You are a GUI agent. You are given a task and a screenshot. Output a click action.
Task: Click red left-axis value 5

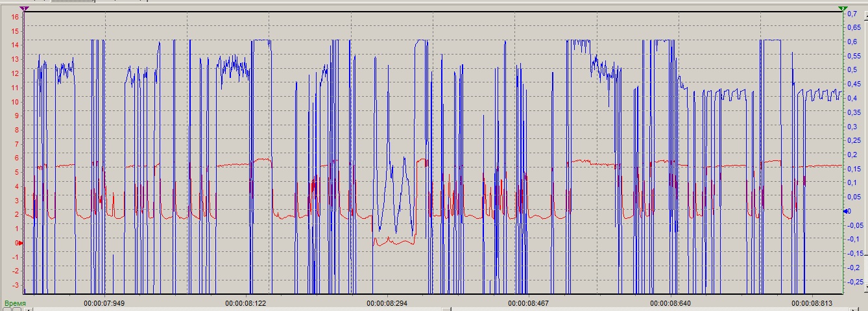pos(17,172)
